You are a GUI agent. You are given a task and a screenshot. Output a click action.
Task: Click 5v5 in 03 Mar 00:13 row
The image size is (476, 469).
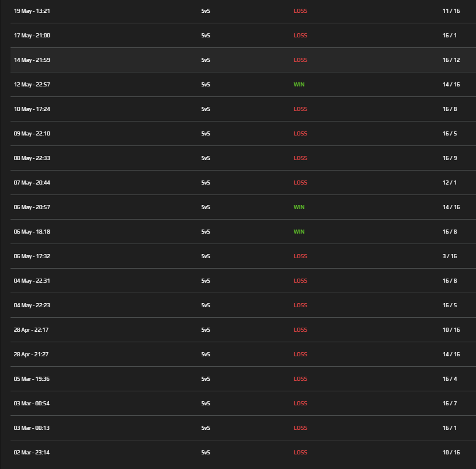206,428
